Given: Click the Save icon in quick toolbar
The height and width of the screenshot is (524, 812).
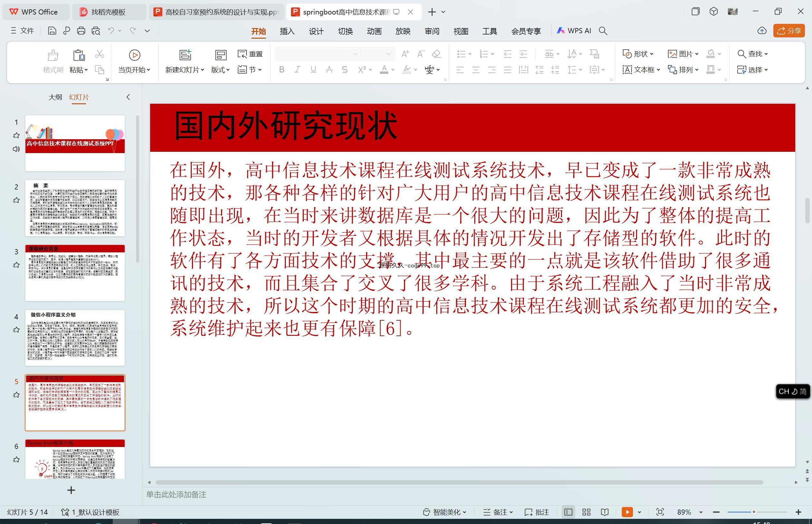Looking at the screenshot, I should [x=52, y=31].
